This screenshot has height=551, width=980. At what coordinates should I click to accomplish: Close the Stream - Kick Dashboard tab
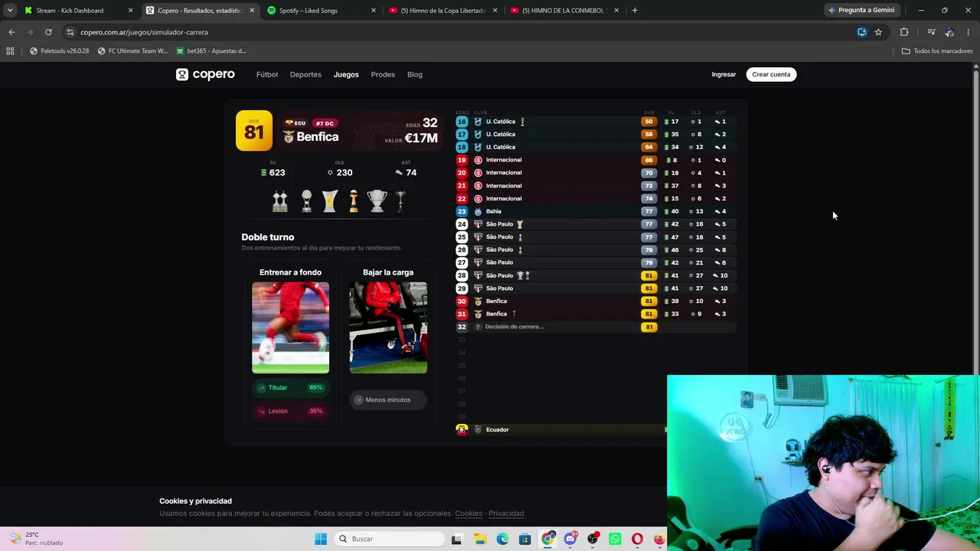pos(130,11)
